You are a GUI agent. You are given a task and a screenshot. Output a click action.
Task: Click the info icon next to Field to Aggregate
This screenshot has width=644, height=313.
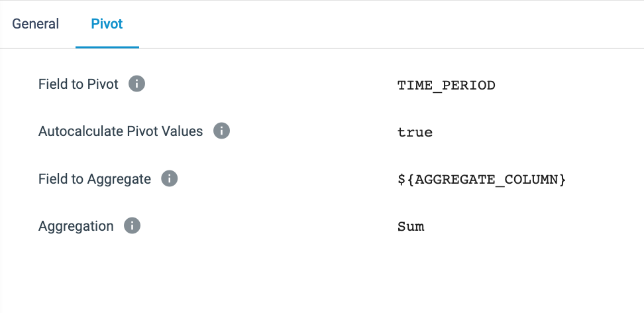(170, 179)
